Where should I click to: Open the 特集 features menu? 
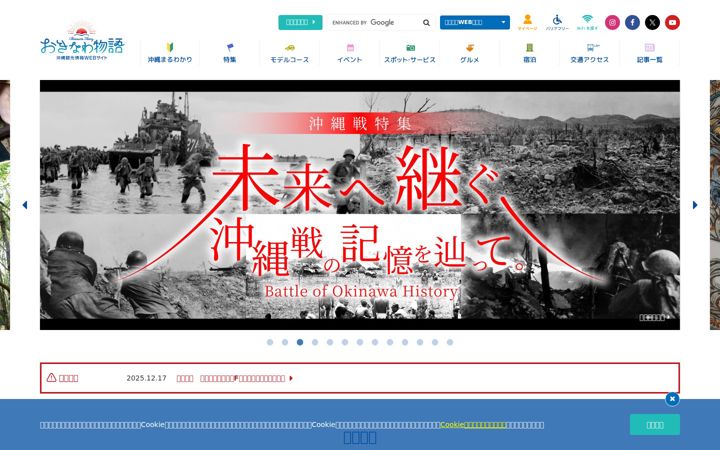pos(230,53)
